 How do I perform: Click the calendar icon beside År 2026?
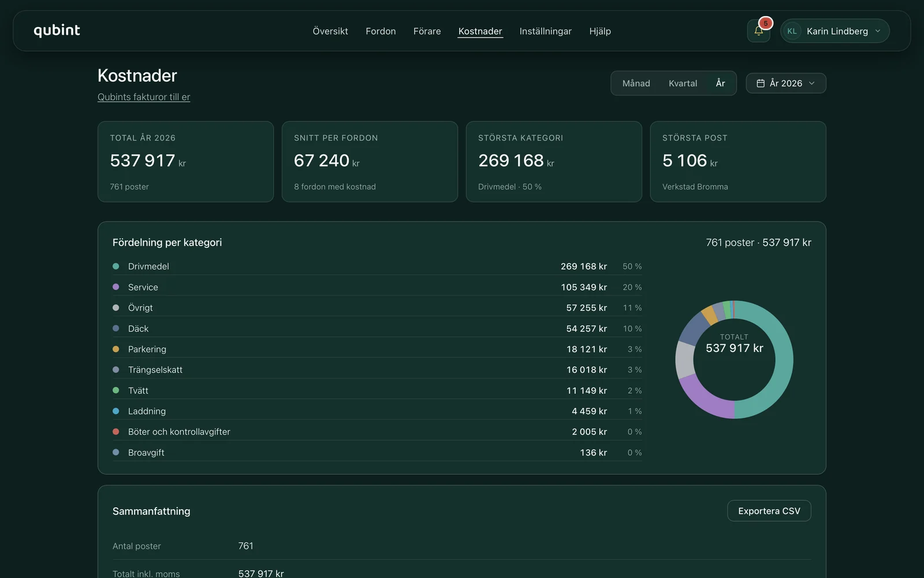(x=761, y=83)
